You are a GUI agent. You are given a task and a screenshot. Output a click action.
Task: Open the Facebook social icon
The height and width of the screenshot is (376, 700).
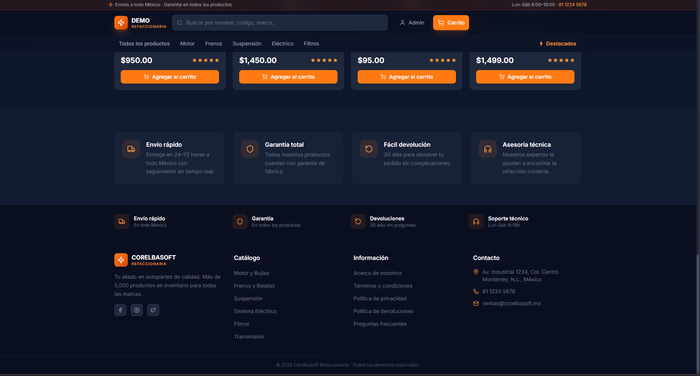tap(120, 310)
